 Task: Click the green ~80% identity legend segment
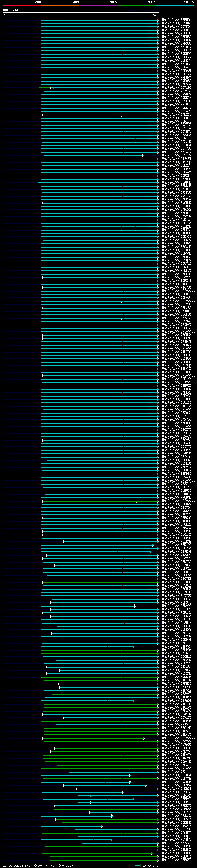click(137, 6)
